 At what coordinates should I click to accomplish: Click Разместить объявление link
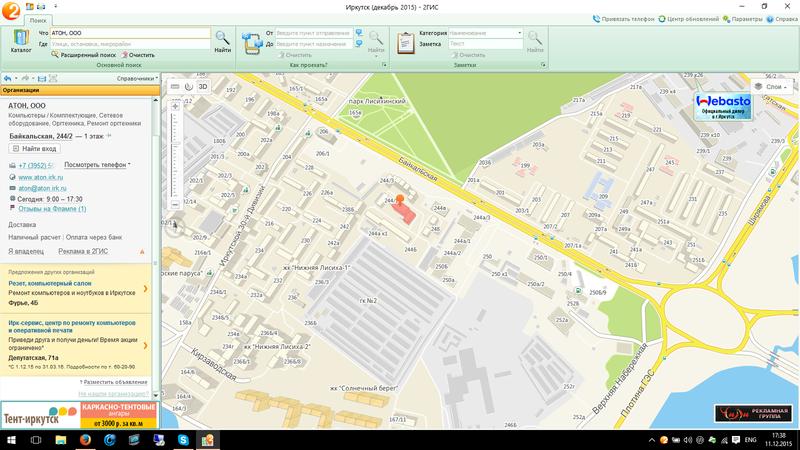(115, 382)
